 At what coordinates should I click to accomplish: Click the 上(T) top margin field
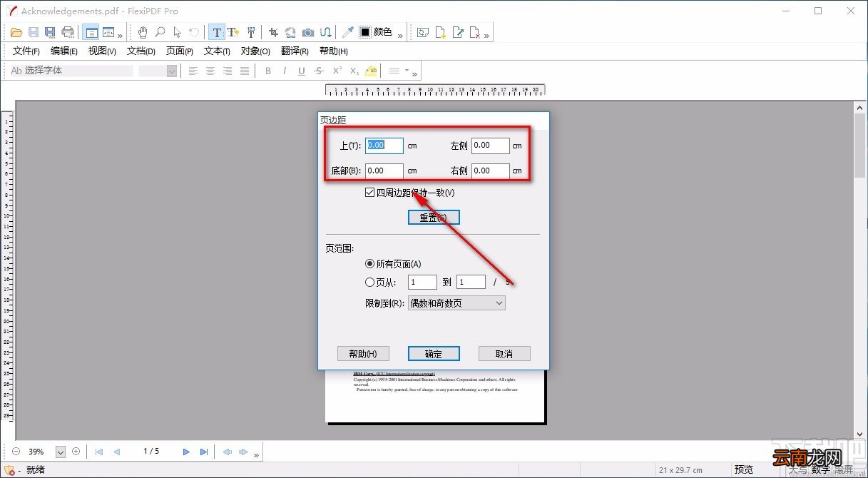click(x=384, y=146)
